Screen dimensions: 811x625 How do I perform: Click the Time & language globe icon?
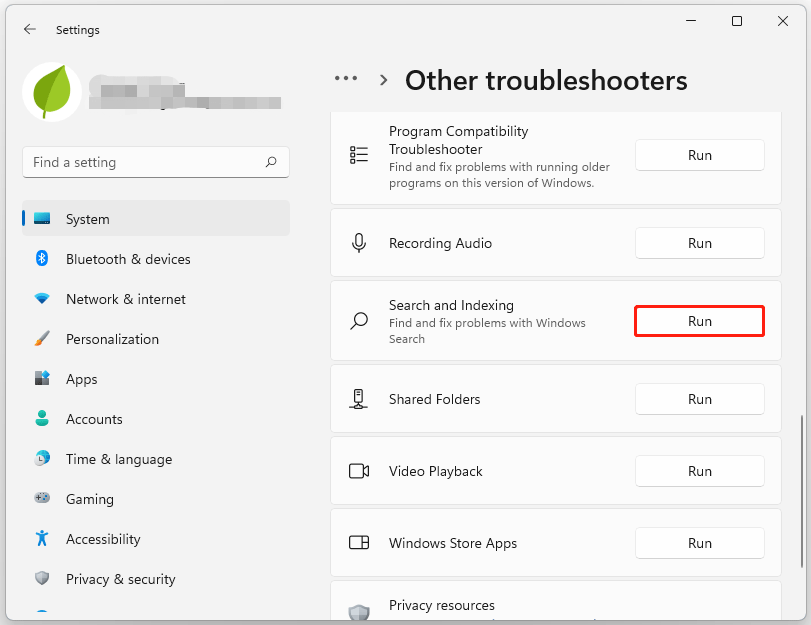pos(42,458)
